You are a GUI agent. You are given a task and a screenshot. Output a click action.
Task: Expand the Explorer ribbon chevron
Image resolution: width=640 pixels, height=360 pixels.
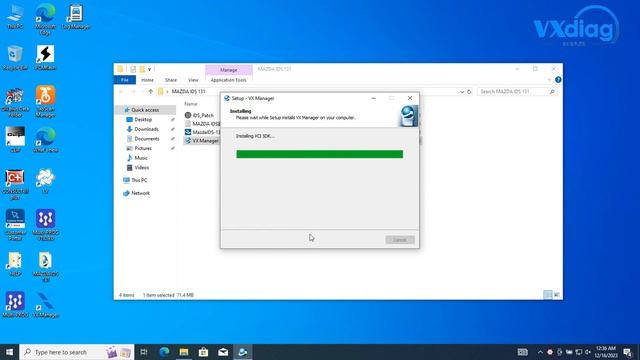(x=549, y=80)
